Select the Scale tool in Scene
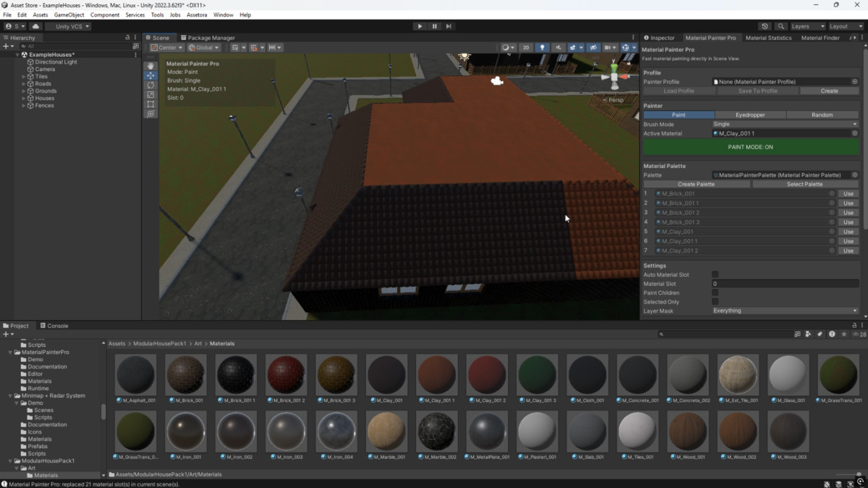The width and height of the screenshot is (868, 488). click(150, 94)
